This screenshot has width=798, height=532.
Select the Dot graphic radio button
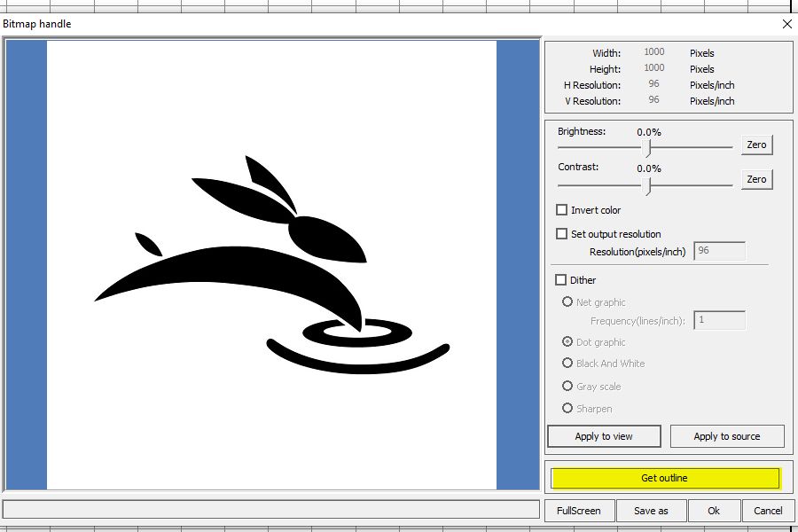click(567, 342)
